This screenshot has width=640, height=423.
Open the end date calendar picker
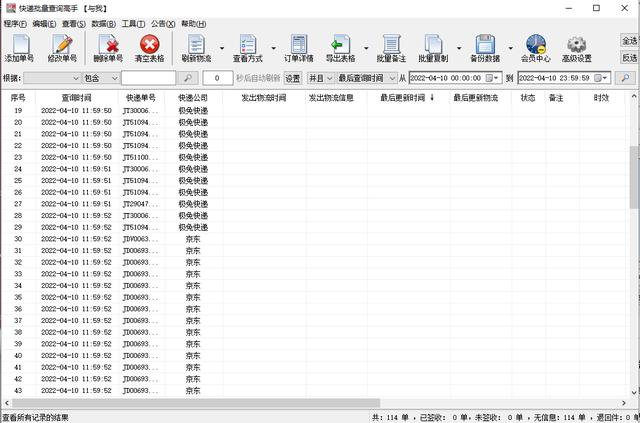(x=601, y=78)
